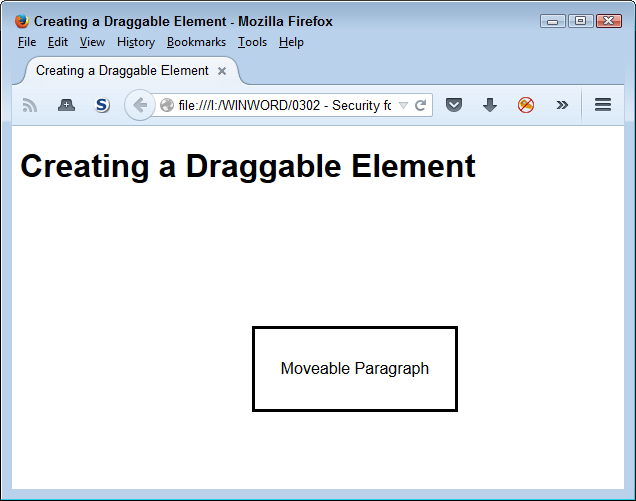Open the Tools menu
Viewport: 636px width, 501px height.
click(x=252, y=42)
